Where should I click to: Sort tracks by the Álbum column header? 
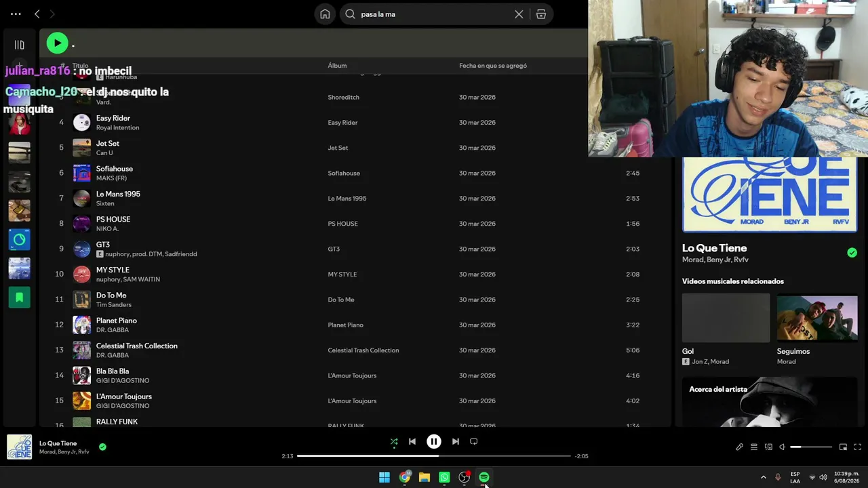click(x=337, y=66)
